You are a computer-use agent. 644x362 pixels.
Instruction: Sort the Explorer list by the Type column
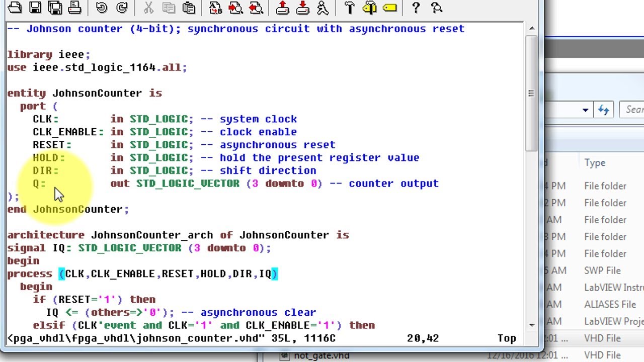click(x=595, y=163)
